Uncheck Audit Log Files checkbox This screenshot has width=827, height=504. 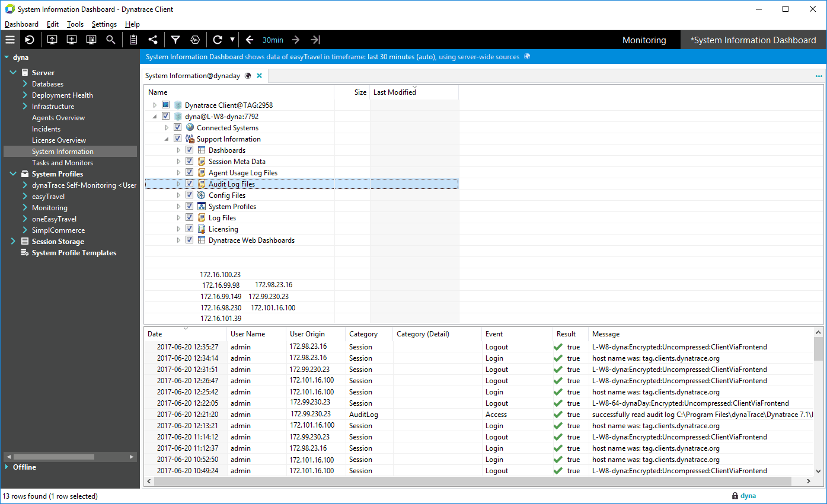[189, 184]
